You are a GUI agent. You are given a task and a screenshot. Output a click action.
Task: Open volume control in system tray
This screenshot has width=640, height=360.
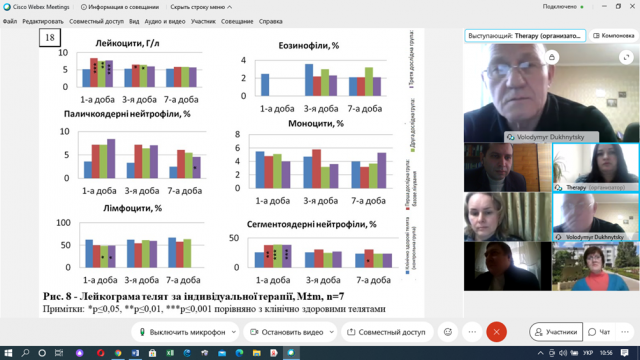(x=563, y=353)
